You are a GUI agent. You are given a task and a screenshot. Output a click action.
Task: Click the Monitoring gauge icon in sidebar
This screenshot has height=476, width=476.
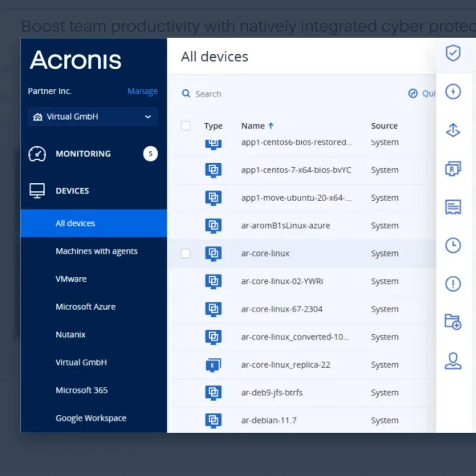[x=37, y=153]
